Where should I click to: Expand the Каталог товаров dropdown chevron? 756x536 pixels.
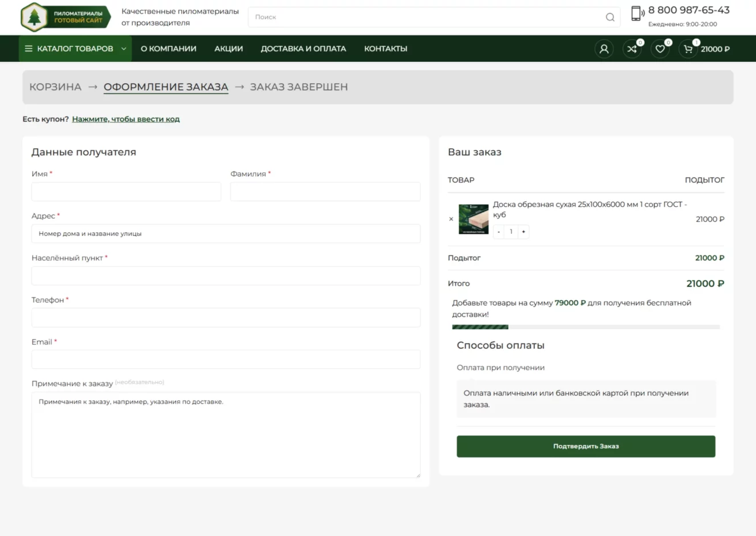point(124,49)
